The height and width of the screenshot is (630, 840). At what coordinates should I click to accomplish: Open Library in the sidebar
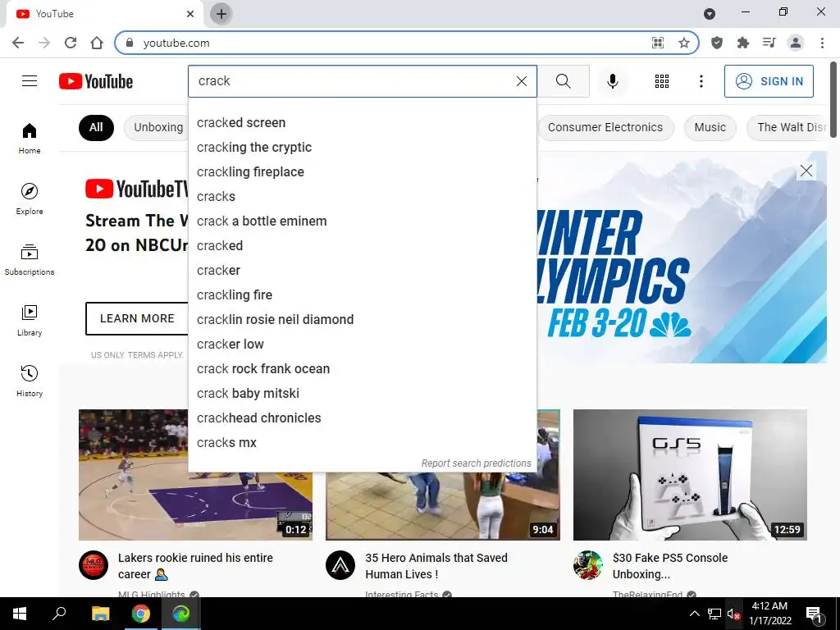(x=30, y=320)
